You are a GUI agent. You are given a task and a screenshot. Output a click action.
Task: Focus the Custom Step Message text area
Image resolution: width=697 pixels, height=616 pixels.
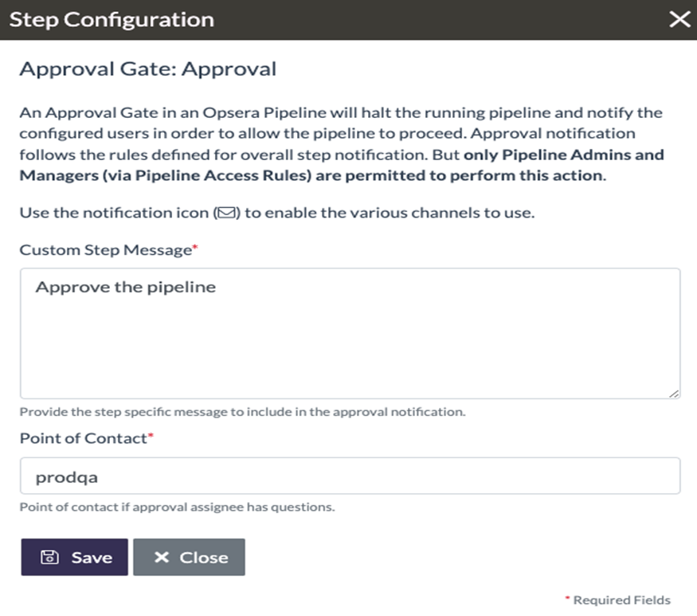point(350,333)
